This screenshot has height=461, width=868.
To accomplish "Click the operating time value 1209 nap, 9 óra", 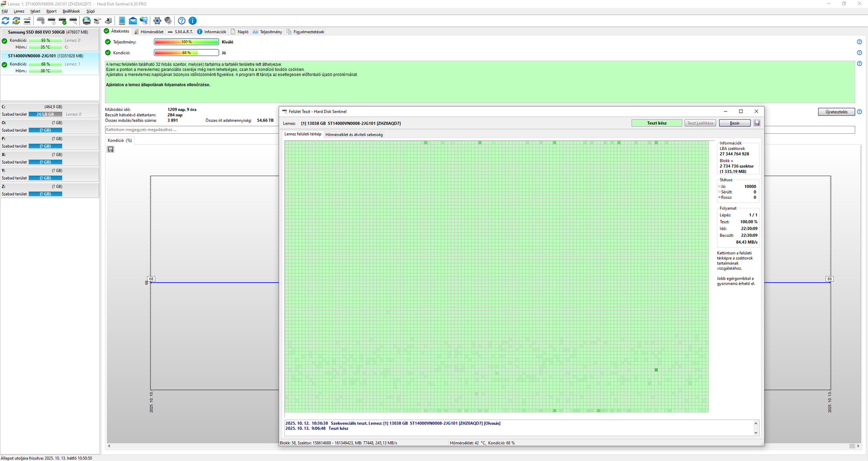I will pos(182,110).
